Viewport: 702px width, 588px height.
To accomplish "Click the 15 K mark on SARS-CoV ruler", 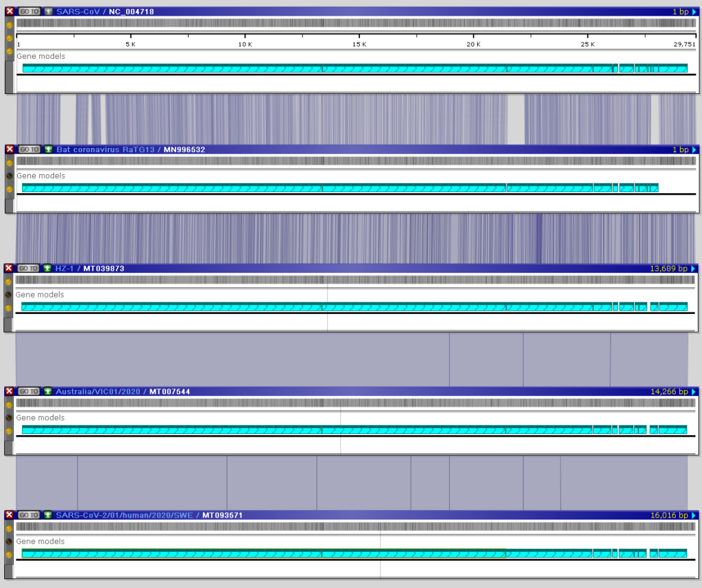I will tap(359, 45).
